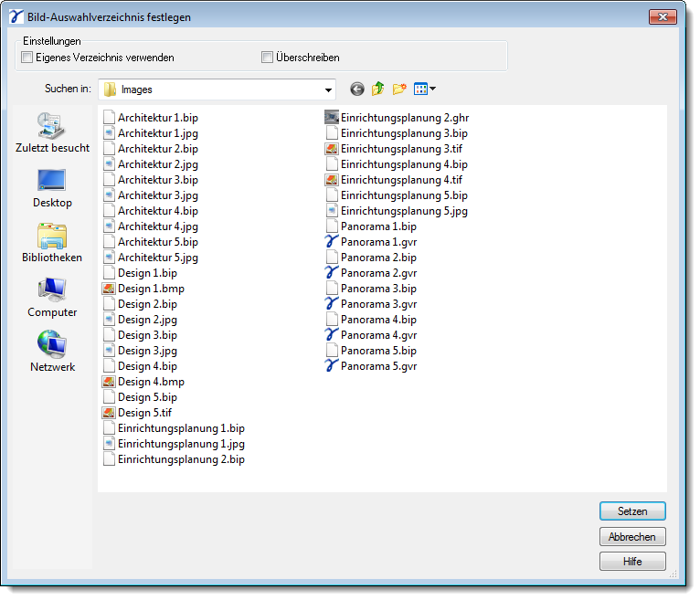Select the Architektur 1.jpg file icon
700x600 pixels.
tap(109, 133)
